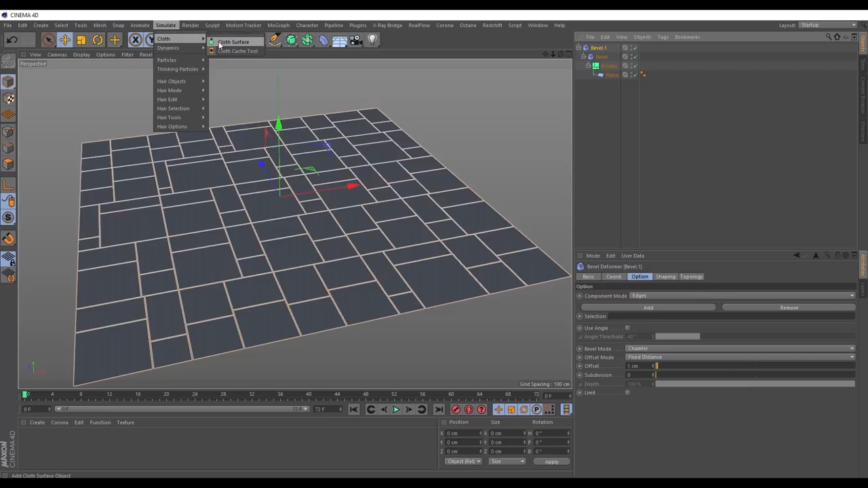The width and height of the screenshot is (868, 488).
Task: Open the Size mode dropdown in Coordinates
Action: pyautogui.click(x=507, y=462)
